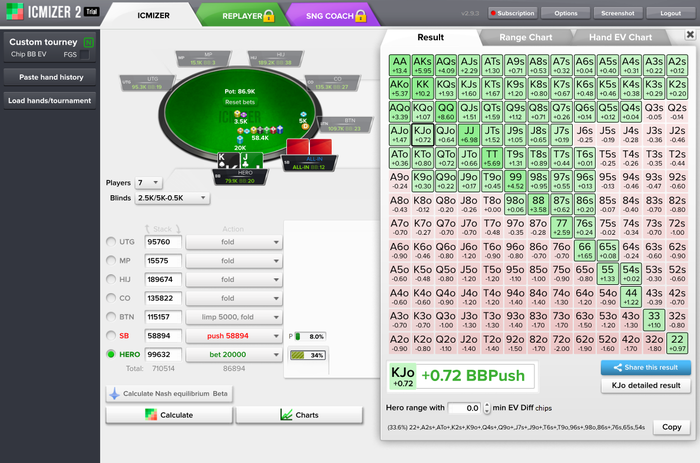Select the HERO radio button

pyautogui.click(x=111, y=354)
